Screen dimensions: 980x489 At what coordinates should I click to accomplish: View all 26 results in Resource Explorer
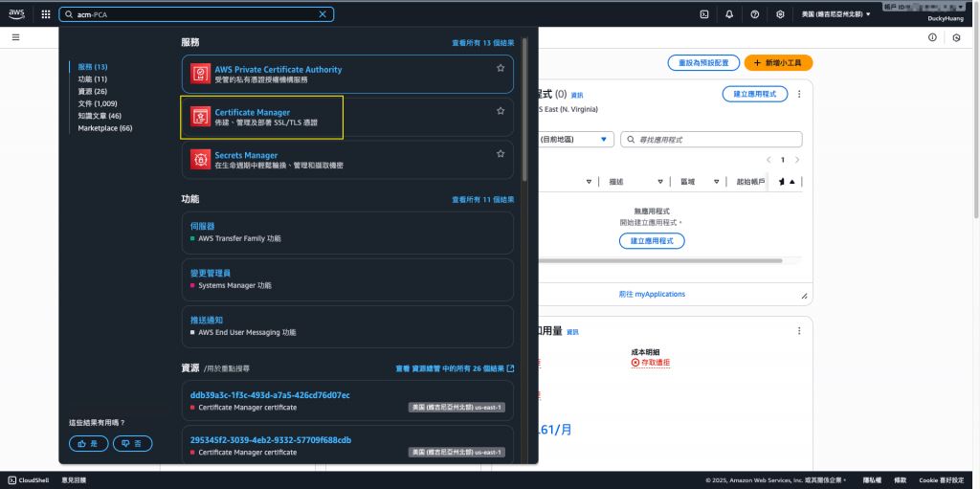(x=455, y=368)
